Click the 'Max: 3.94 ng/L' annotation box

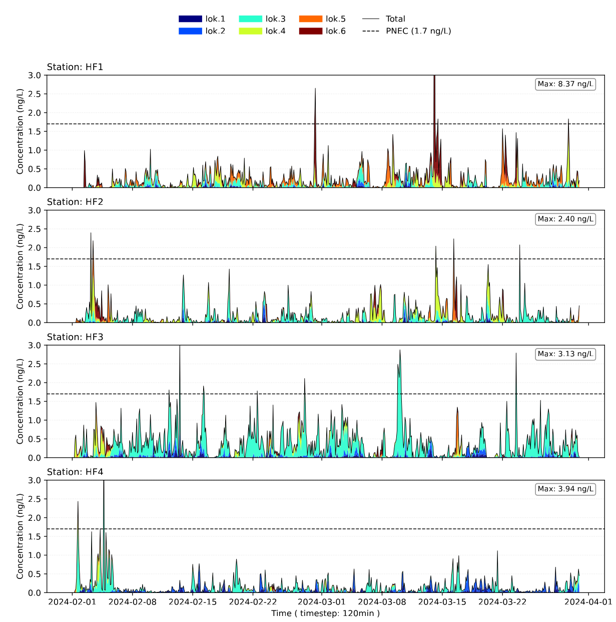pos(565,489)
